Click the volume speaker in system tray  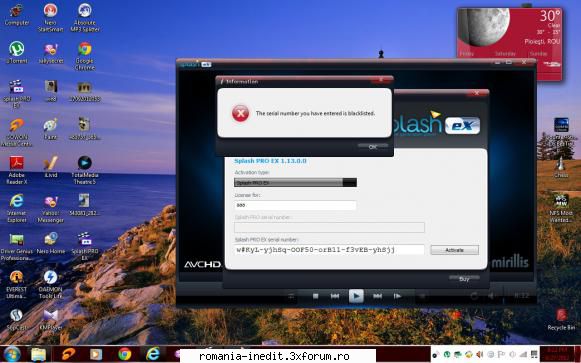click(x=479, y=355)
